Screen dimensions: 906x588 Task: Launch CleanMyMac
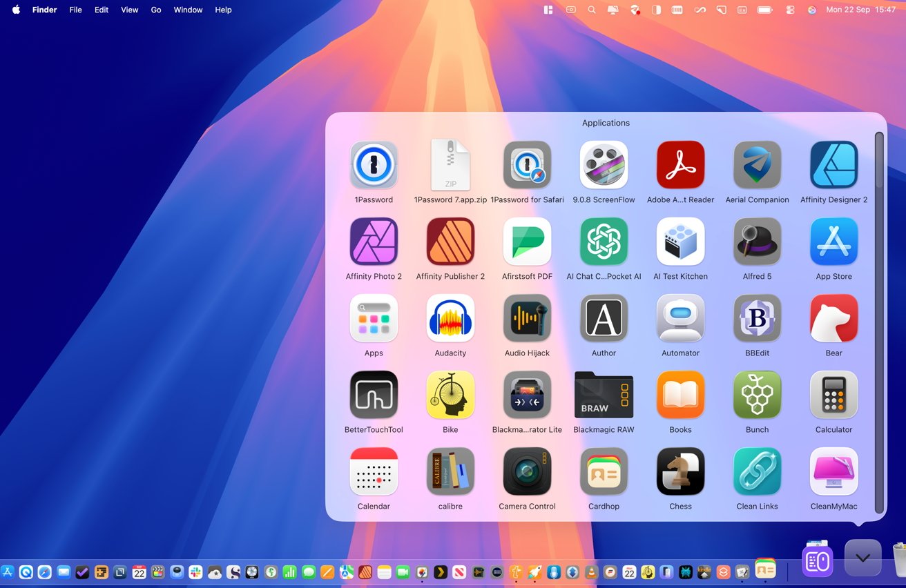click(x=833, y=471)
